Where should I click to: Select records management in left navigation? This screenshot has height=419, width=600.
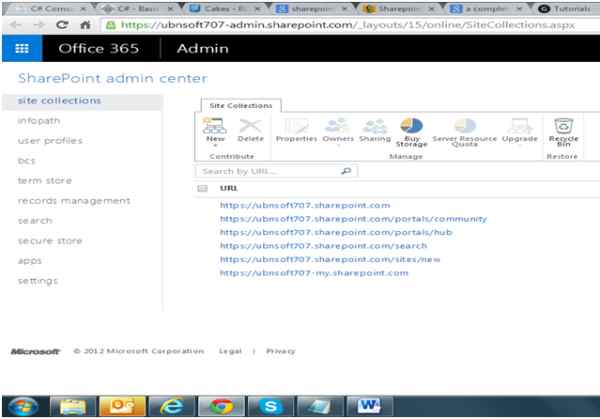(x=74, y=201)
